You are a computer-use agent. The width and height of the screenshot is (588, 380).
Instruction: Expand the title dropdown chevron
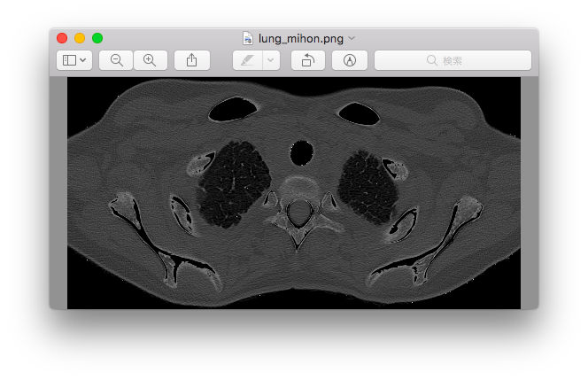[352, 38]
